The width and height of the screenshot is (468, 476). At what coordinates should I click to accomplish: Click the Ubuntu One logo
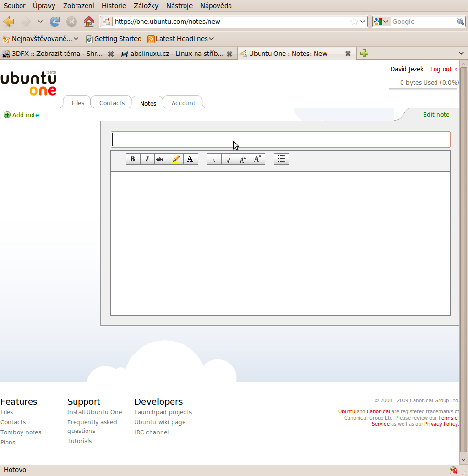pyautogui.click(x=29, y=83)
